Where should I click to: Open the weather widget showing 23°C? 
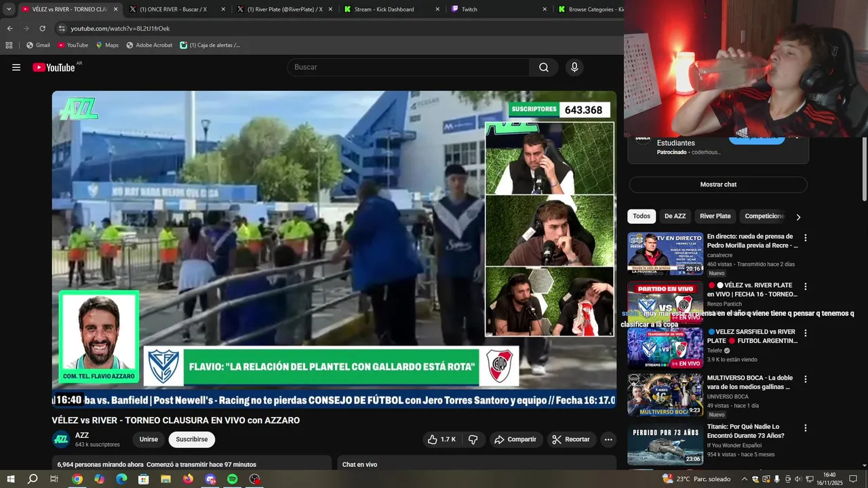click(x=698, y=479)
